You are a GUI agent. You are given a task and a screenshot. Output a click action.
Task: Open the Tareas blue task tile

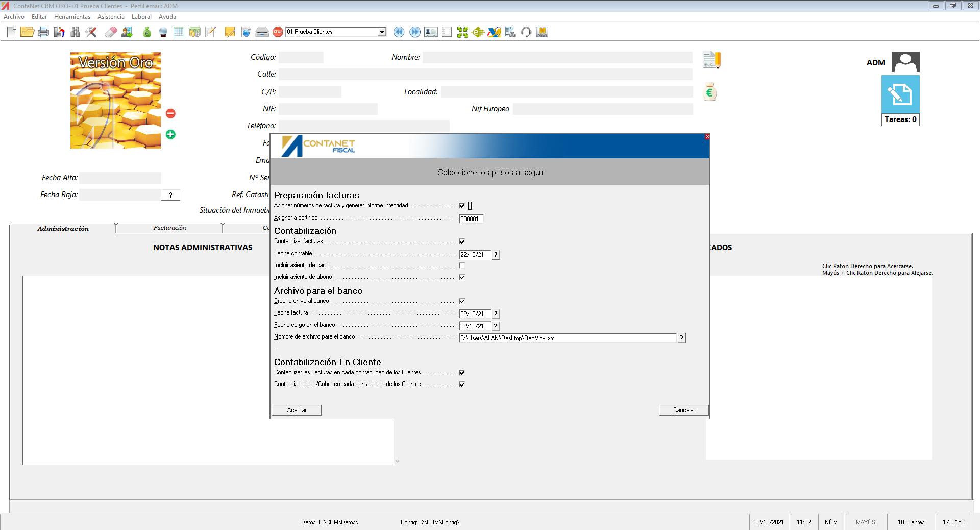tap(900, 94)
